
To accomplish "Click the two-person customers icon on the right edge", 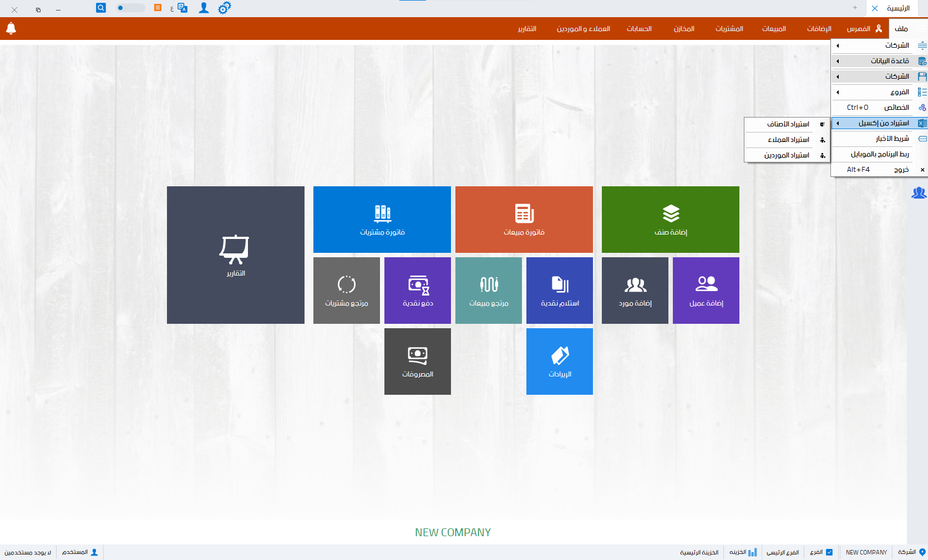I will point(919,194).
